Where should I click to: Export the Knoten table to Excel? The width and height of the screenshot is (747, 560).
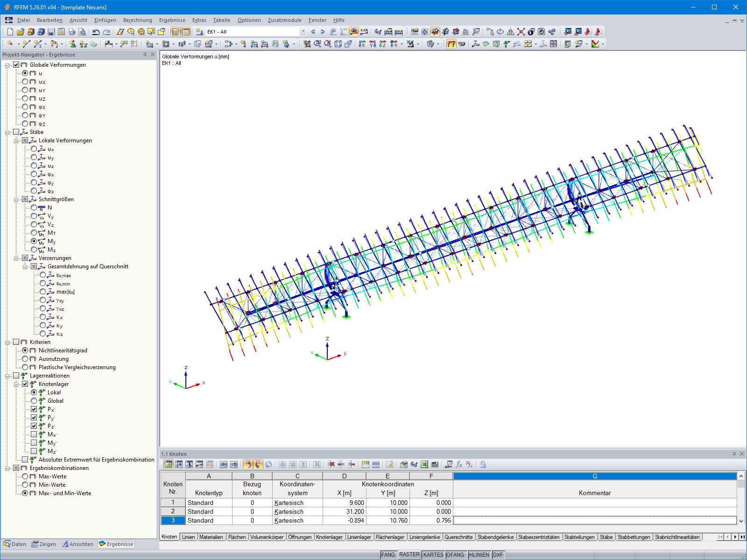pyautogui.click(x=424, y=465)
